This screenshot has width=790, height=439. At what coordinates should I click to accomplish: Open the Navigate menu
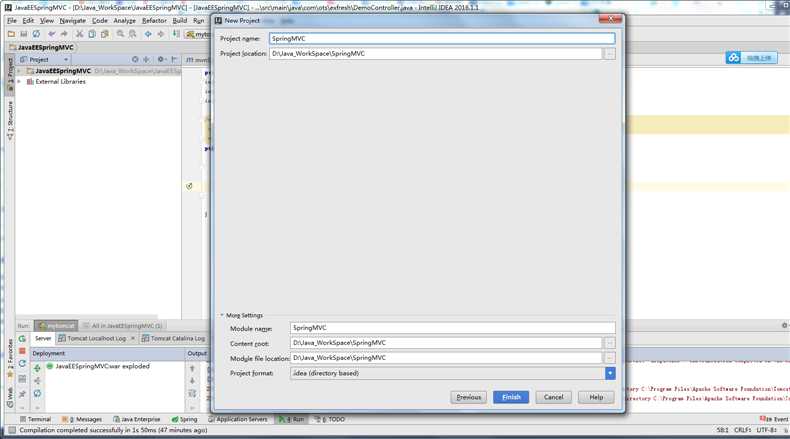[73, 21]
